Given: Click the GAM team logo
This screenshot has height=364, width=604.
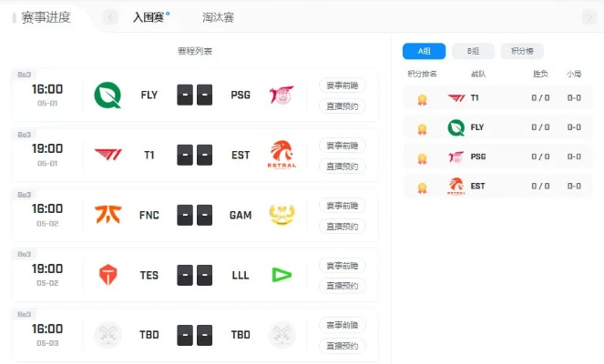Looking at the screenshot, I should pos(282,215).
